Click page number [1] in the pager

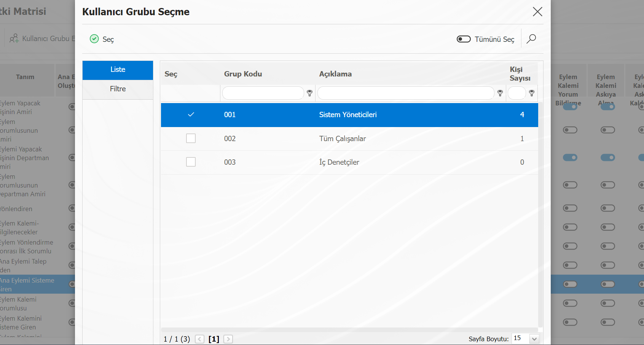click(x=214, y=339)
